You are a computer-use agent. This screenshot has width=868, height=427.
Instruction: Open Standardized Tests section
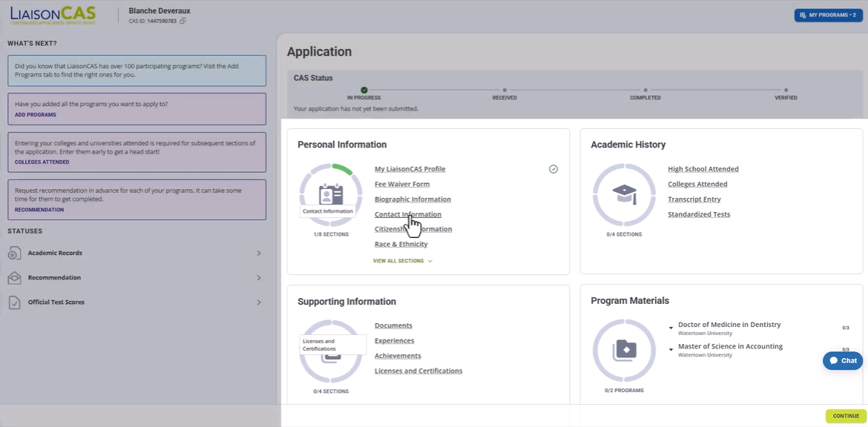click(699, 214)
